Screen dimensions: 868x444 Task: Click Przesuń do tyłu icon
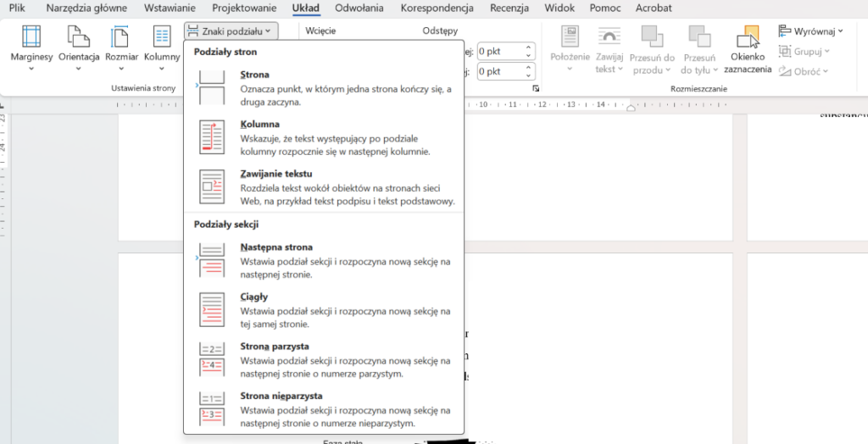click(699, 36)
